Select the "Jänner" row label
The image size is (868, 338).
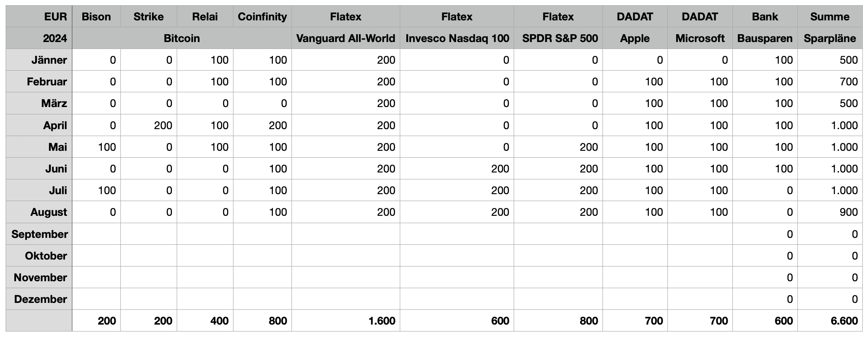pyautogui.click(x=49, y=60)
